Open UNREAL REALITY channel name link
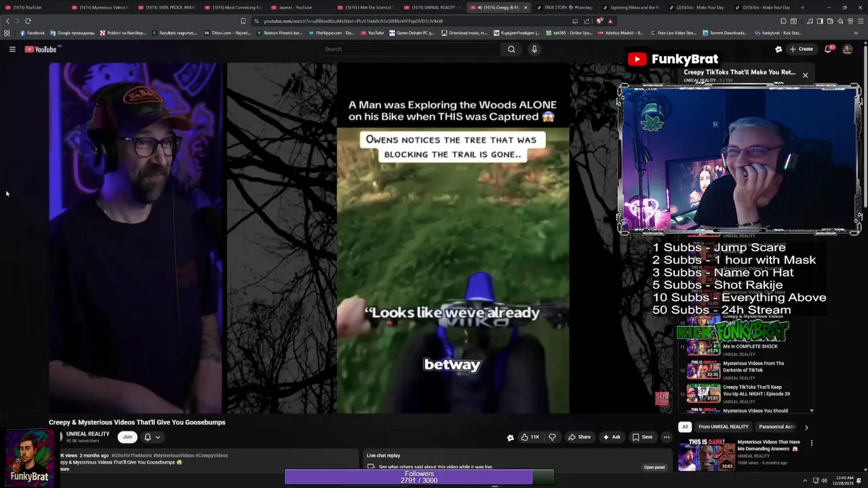 [87, 434]
